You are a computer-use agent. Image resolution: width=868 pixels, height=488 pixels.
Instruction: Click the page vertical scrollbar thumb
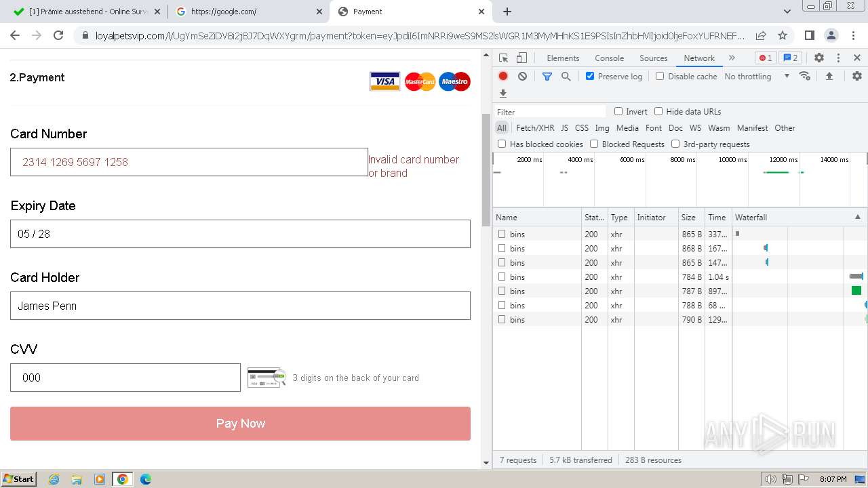[486, 171]
